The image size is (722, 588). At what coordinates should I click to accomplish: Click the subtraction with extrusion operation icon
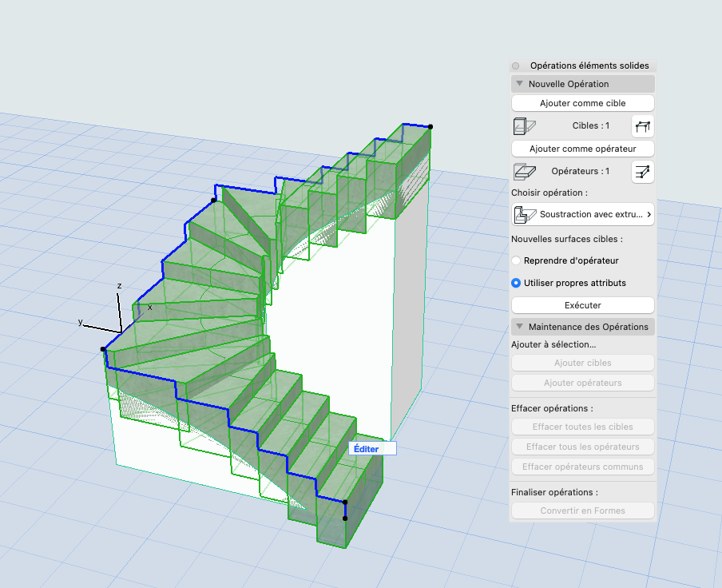(x=526, y=215)
